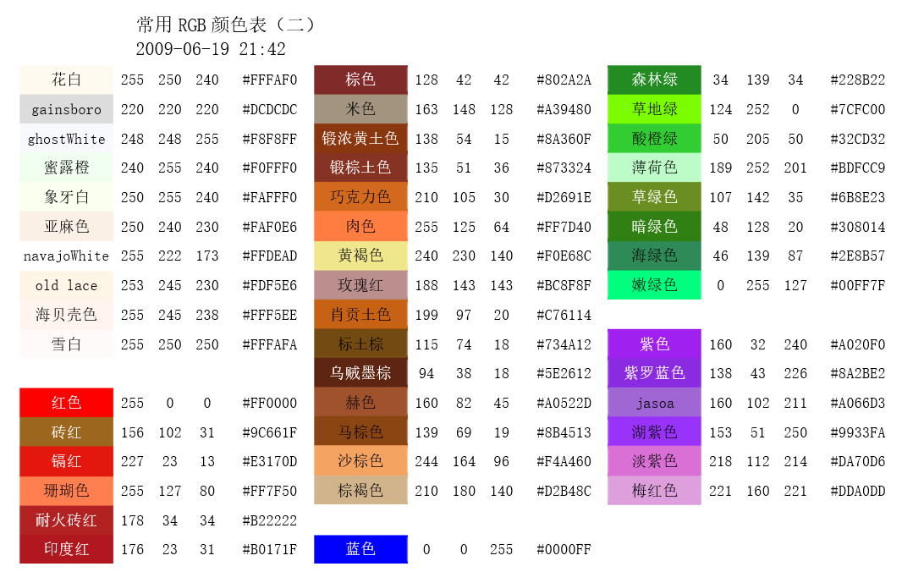Click the 淡紫色 orchid swatch
This screenshot has height=583, width=924.
point(654,461)
